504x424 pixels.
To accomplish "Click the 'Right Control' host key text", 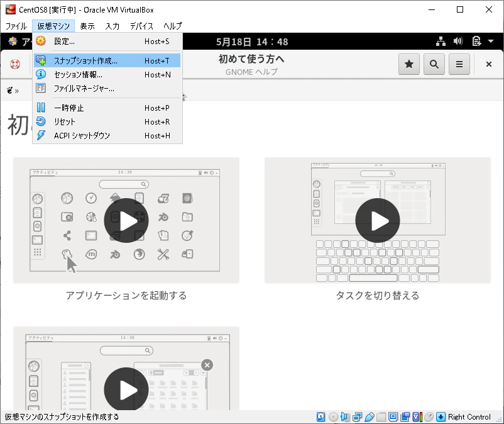I will [469, 417].
